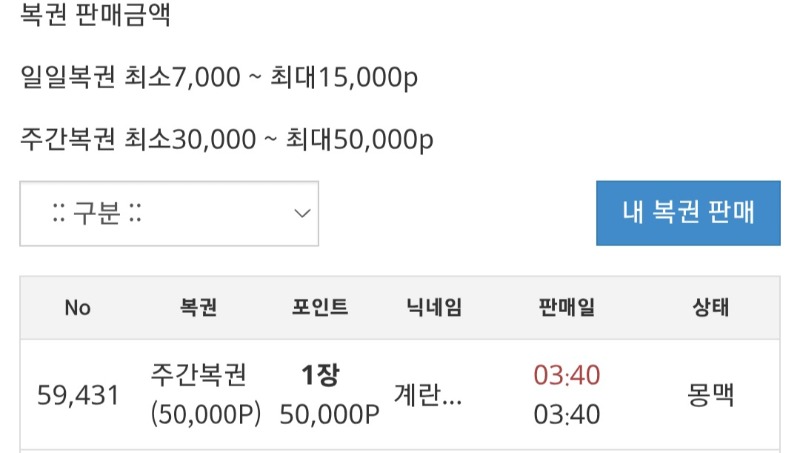Click the 복권 column header

[198, 307]
